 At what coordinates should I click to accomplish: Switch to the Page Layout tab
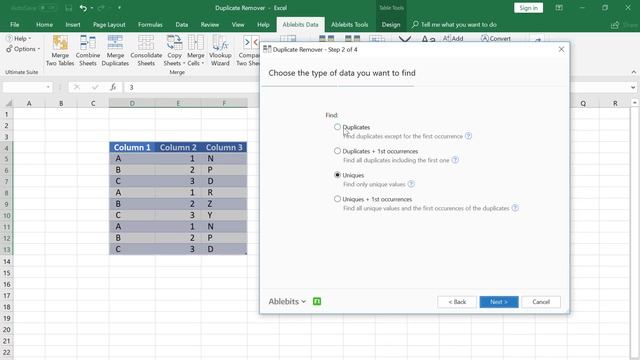(x=109, y=24)
